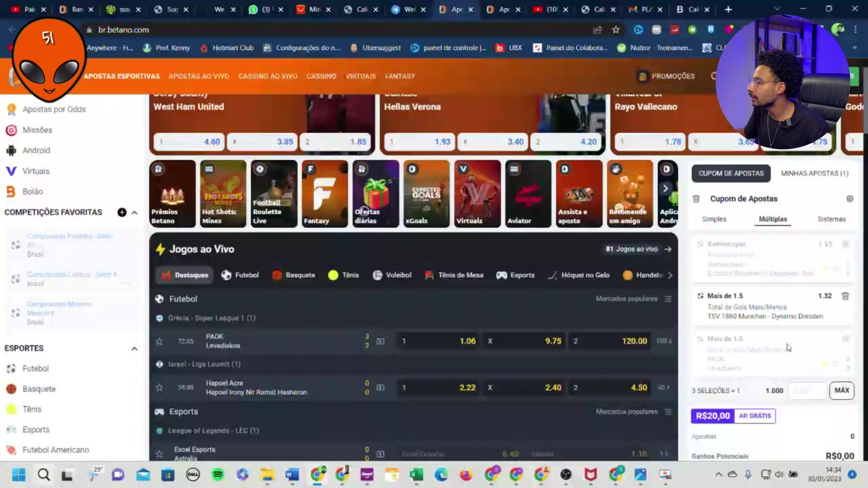Image resolution: width=868 pixels, height=488 pixels.
Task: Launch the Aviator game tile
Action: [x=528, y=193]
